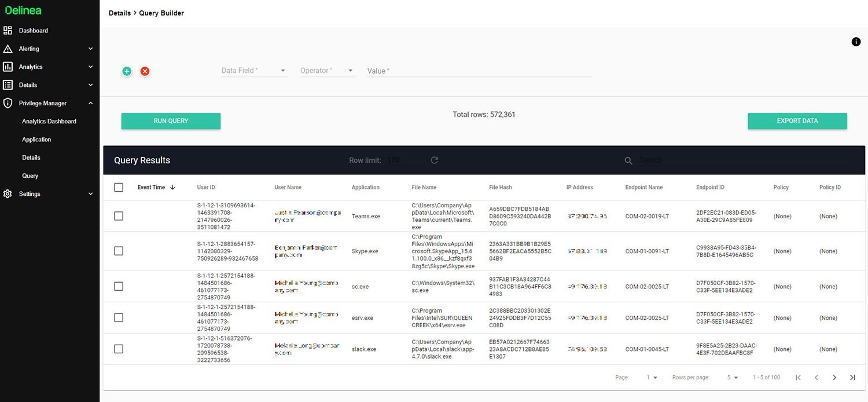Expand the Alerting menu chevron
The height and width of the screenshot is (402, 868).
tap(90, 49)
